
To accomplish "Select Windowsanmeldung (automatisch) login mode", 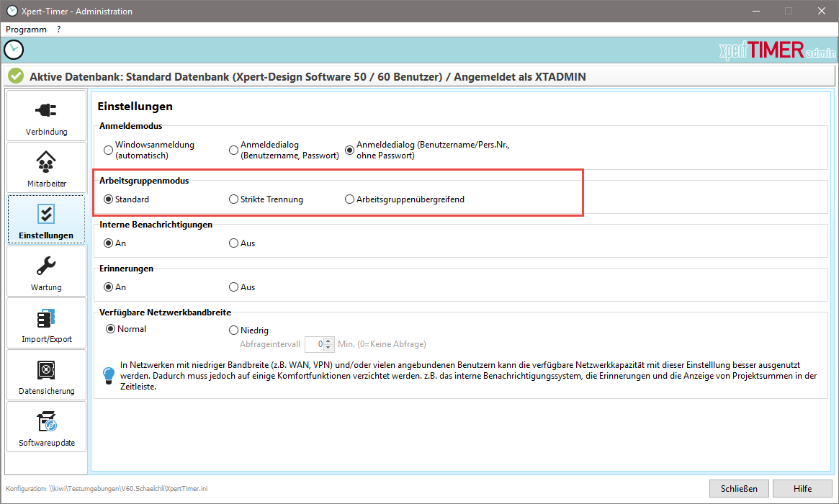I will point(109,150).
